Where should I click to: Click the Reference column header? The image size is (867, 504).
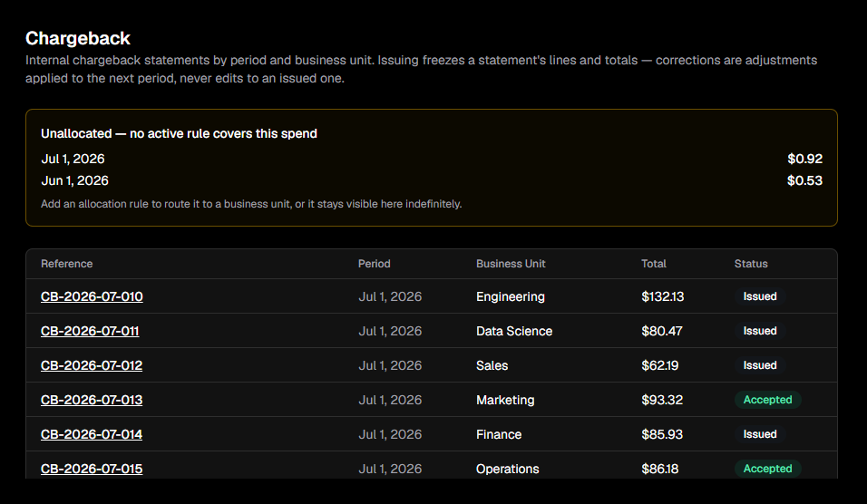[67, 264]
